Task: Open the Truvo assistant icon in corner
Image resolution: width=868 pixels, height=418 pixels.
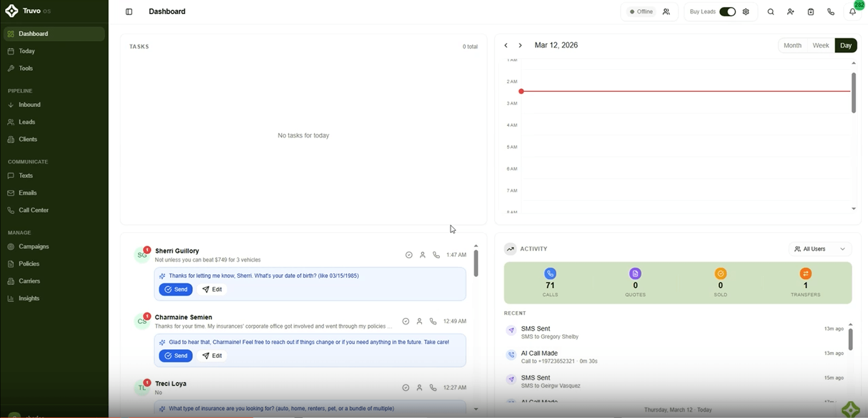Action: tap(850, 409)
